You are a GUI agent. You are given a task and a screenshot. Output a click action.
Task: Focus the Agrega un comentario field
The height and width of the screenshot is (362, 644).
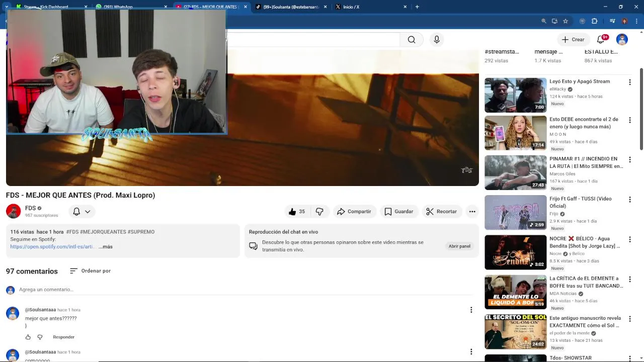coord(247,290)
